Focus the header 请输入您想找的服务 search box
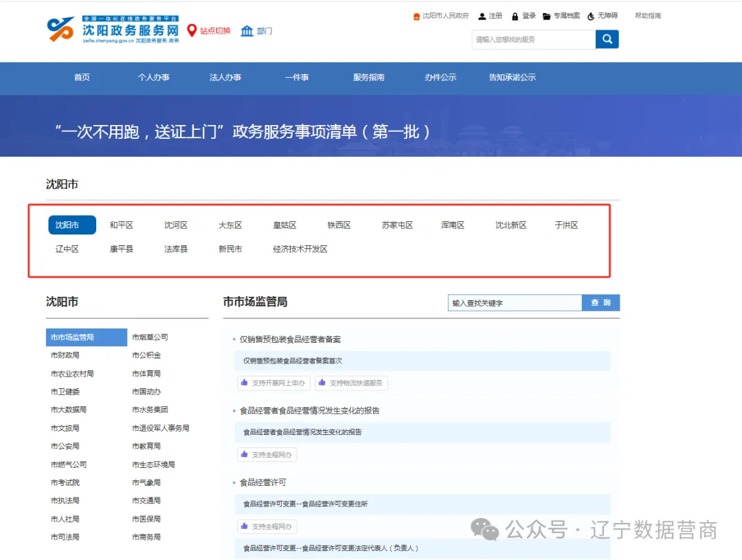Viewport: 742px width, 560px height. (x=533, y=40)
